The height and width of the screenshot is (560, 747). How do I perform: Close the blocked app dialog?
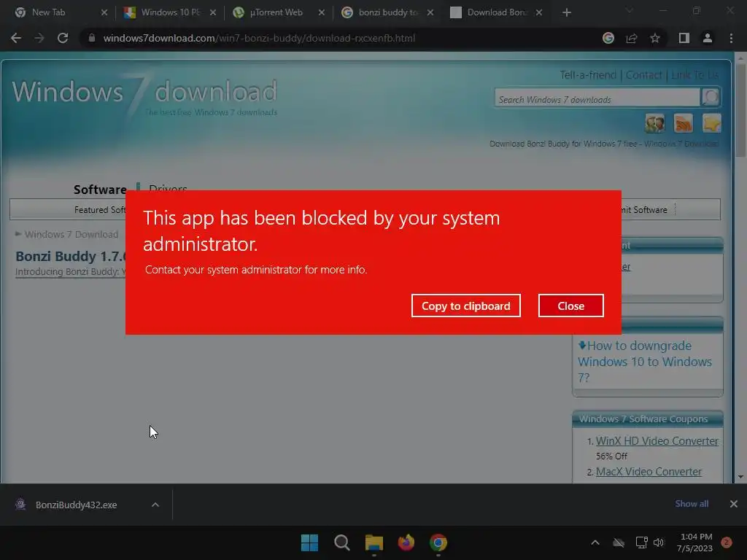pyautogui.click(x=570, y=306)
